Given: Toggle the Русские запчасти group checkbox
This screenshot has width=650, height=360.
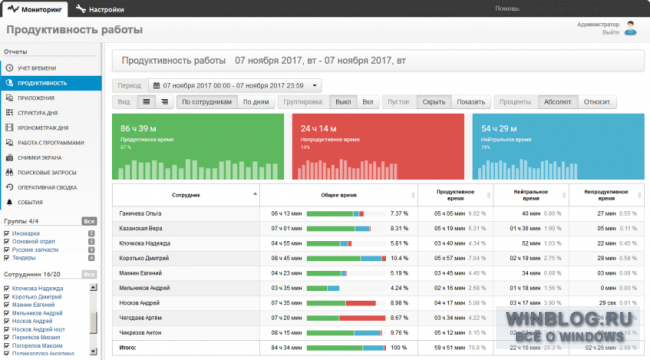Looking at the screenshot, I should (6, 250).
